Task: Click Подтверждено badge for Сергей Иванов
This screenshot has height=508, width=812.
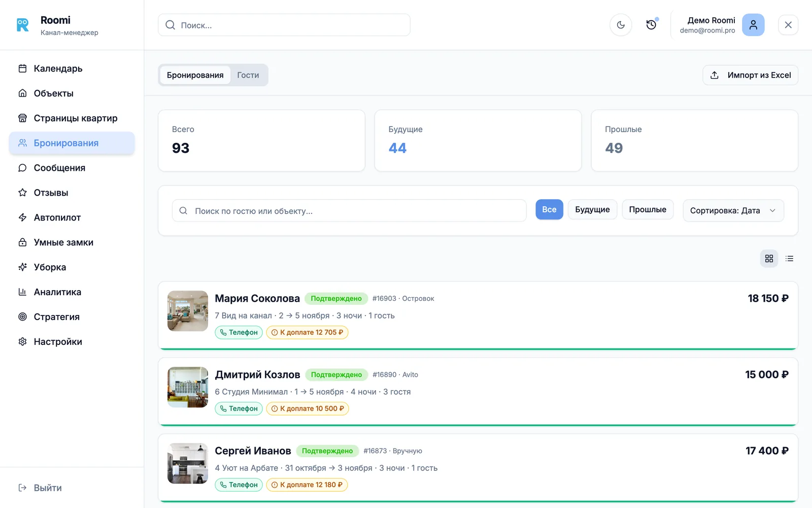Action: click(x=327, y=451)
